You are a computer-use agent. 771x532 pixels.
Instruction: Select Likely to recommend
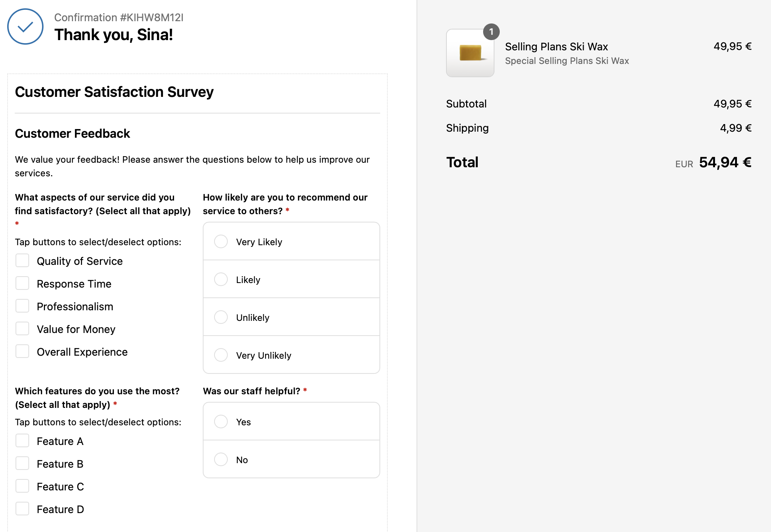point(221,279)
